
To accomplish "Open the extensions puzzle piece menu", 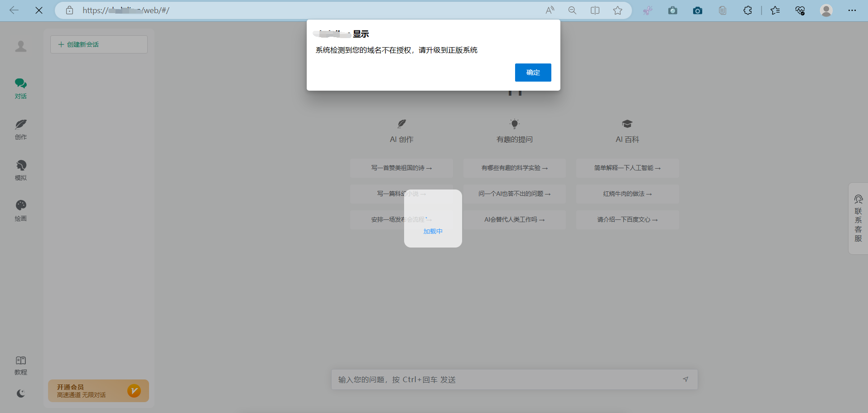I will coord(747,10).
